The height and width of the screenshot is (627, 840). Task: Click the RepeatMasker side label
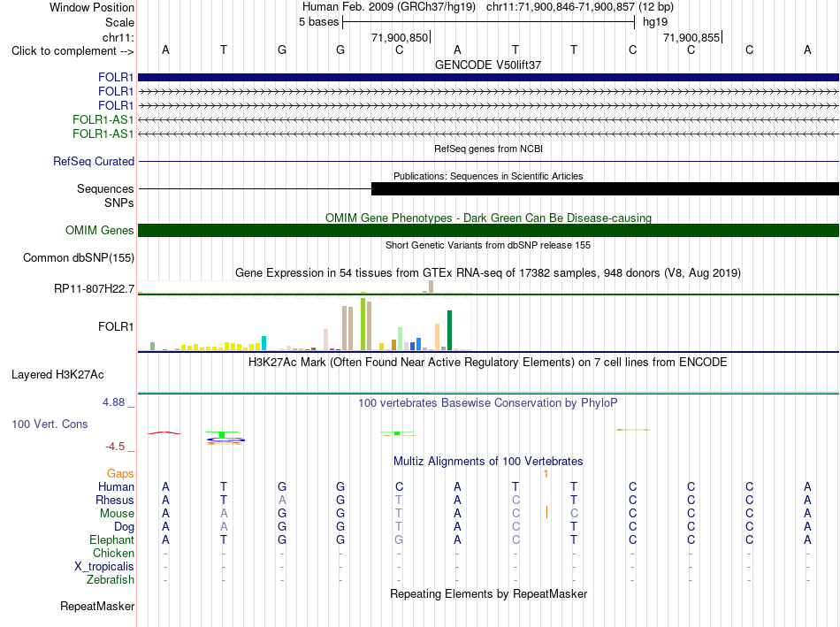coord(97,606)
